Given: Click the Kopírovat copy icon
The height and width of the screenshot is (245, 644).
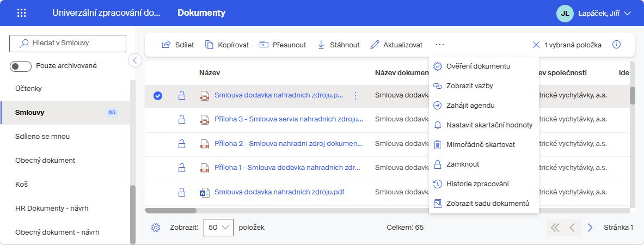Looking at the screenshot, I should 210,45.
